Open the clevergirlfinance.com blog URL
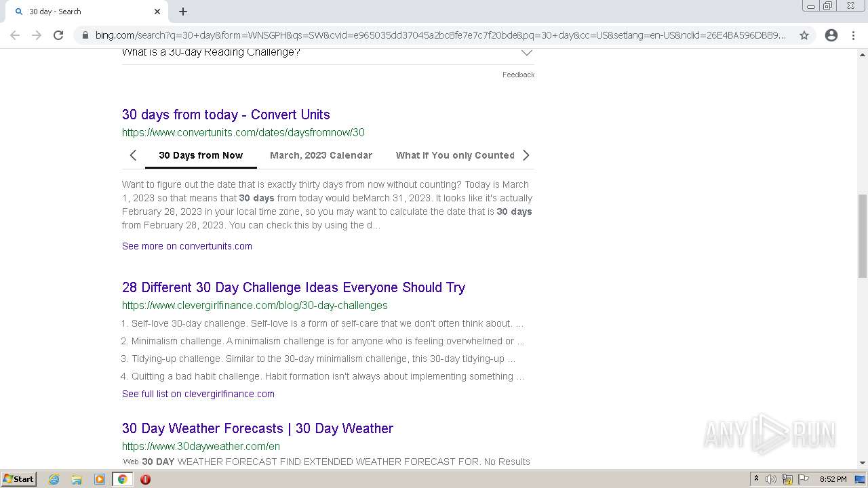The height and width of the screenshot is (488, 868). (x=255, y=305)
